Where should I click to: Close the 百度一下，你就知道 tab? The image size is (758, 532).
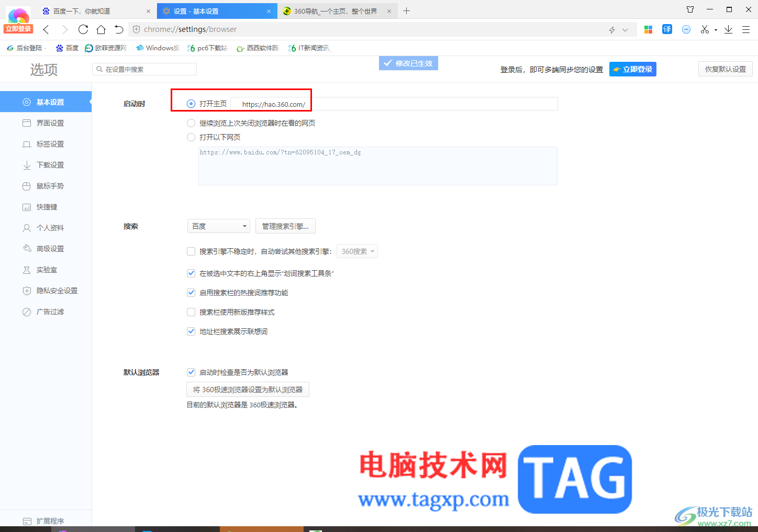(x=148, y=11)
